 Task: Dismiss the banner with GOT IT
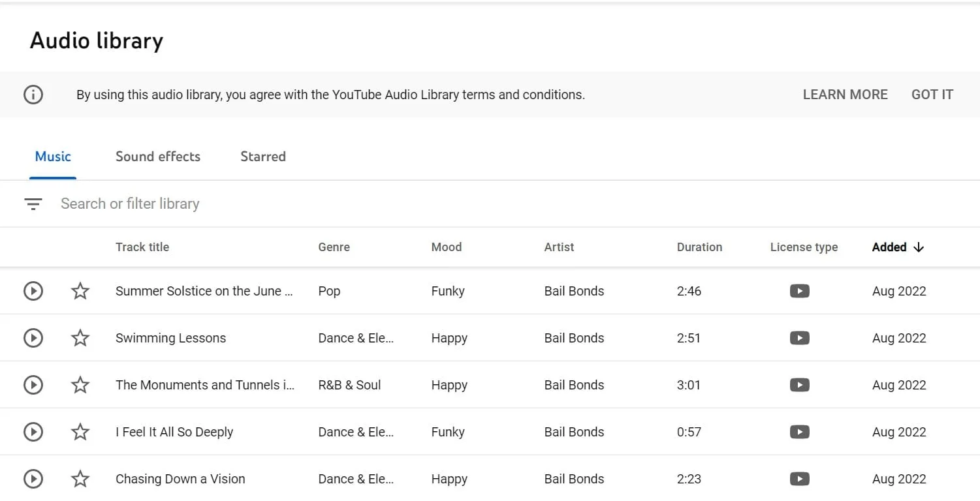[932, 95]
